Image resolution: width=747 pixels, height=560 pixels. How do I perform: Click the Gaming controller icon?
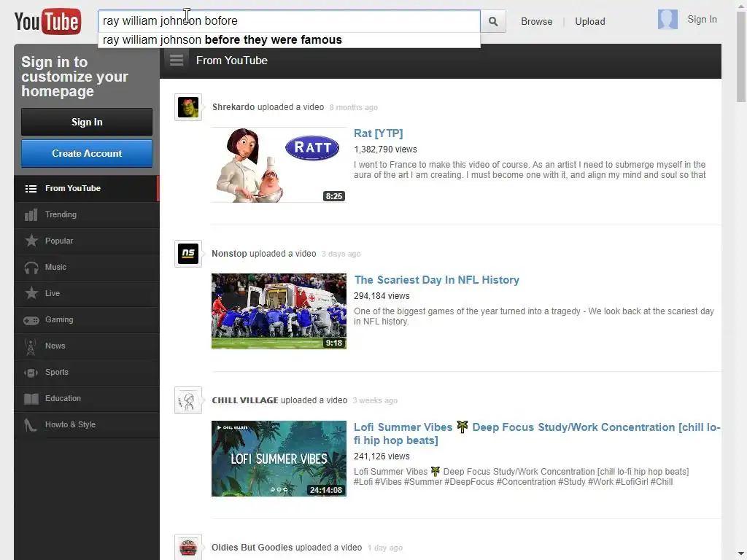pyautogui.click(x=31, y=321)
